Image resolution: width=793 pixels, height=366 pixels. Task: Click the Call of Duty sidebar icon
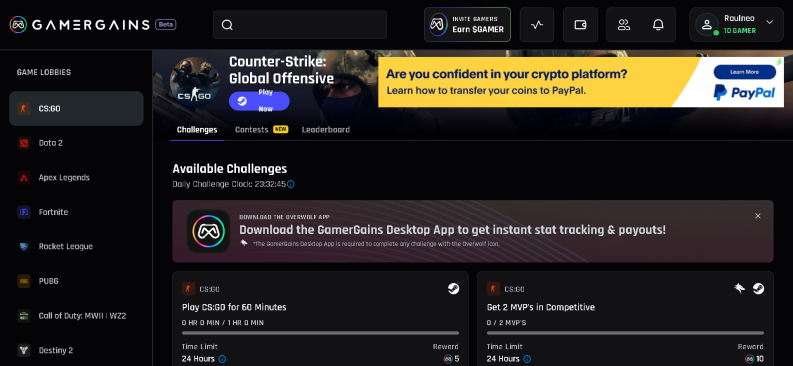(x=24, y=315)
